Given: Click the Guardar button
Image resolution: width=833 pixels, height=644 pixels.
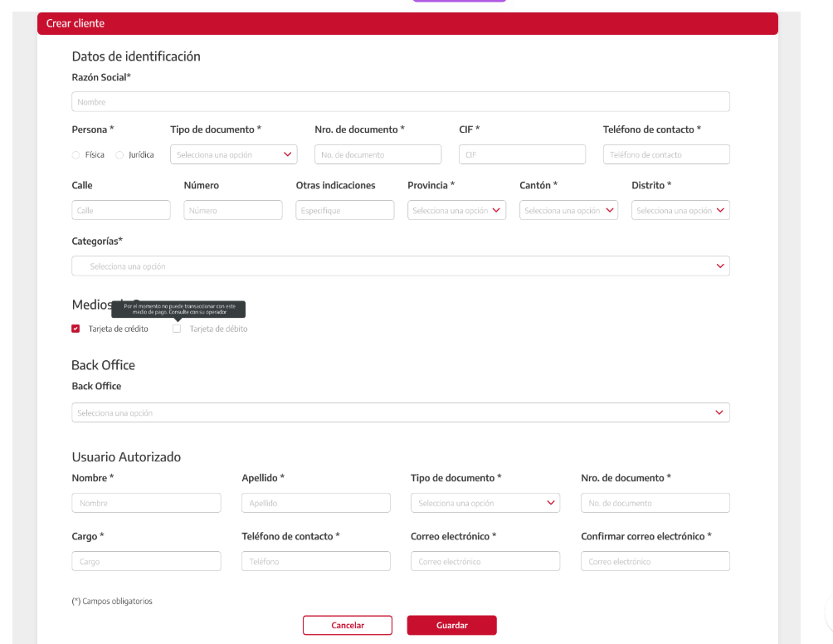Looking at the screenshot, I should pyautogui.click(x=451, y=625).
